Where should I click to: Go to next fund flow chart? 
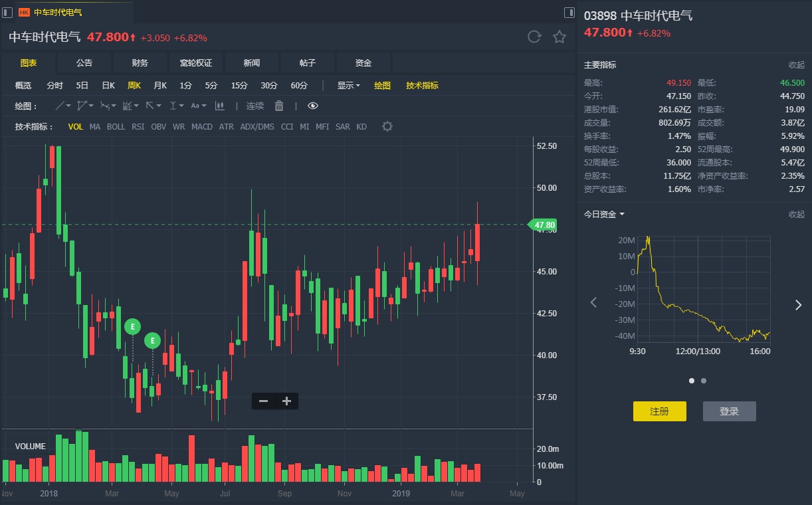tap(798, 305)
